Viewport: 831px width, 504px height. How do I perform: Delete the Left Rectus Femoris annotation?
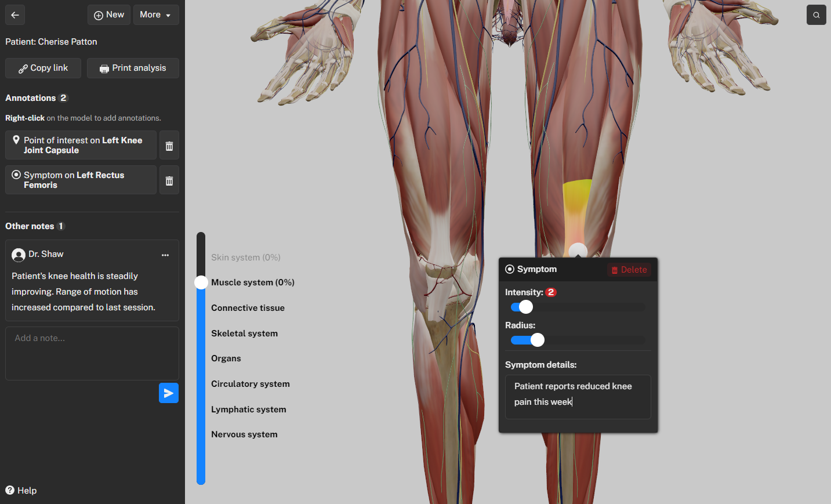click(169, 180)
